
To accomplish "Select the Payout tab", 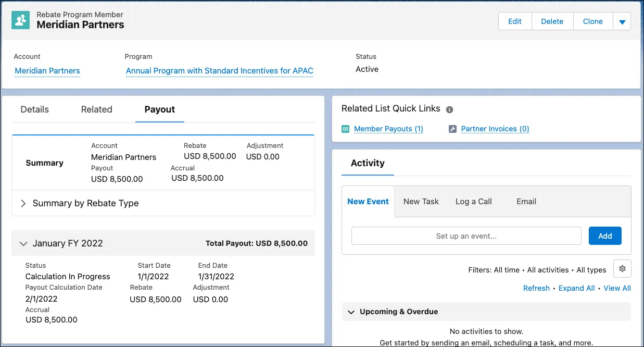I will coord(160,109).
